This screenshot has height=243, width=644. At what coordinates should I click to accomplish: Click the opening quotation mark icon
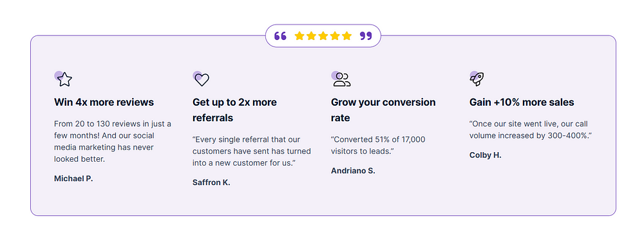[280, 36]
